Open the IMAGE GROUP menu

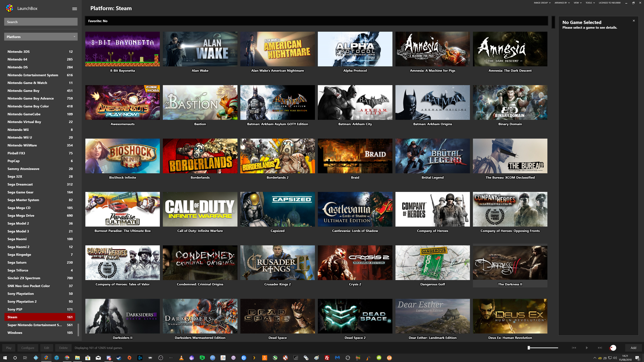(542, 3)
